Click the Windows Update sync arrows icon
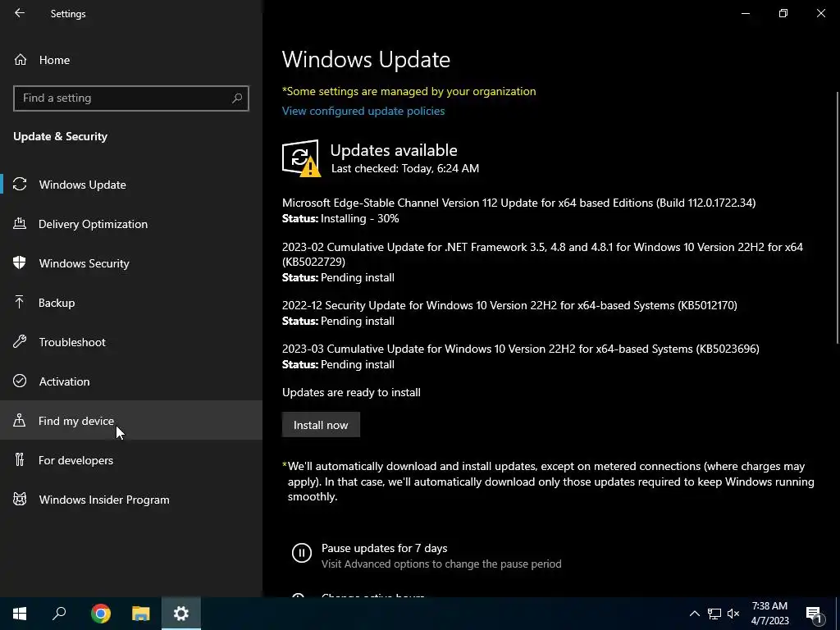The image size is (840, 630). click(x=20, y=185)
